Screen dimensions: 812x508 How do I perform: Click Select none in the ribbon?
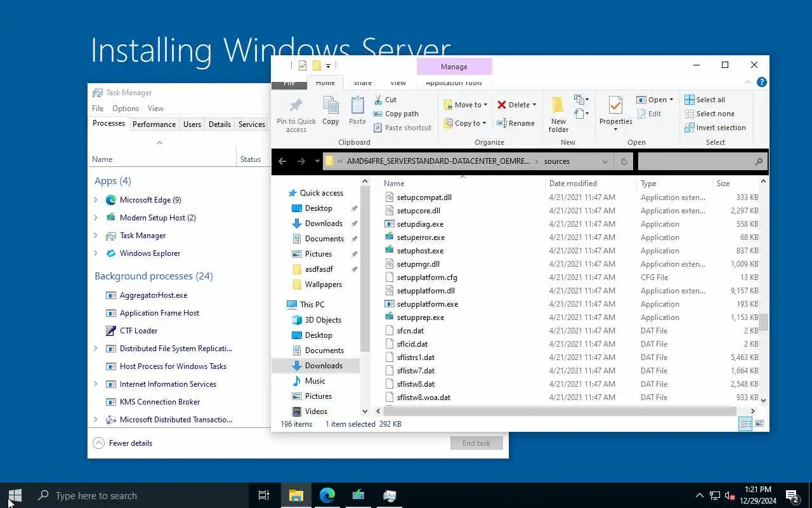click(709, 114)
